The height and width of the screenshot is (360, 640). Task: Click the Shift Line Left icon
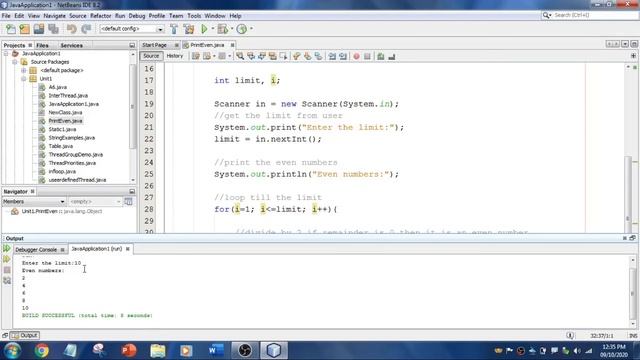(332, 56)
